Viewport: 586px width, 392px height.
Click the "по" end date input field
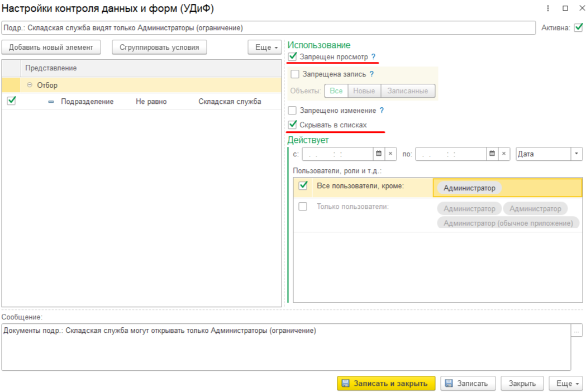click(x=451, y=154)
